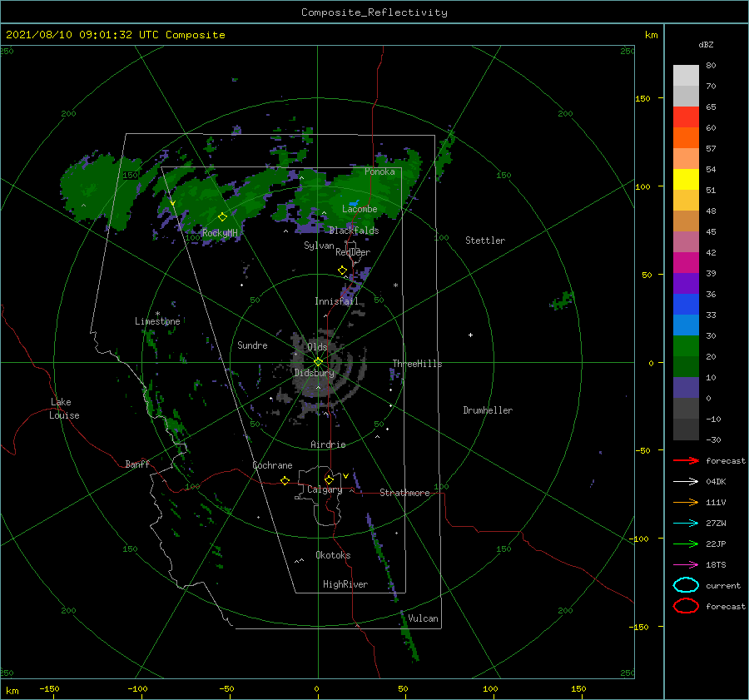749x700 pixels.
Task: Click the Innisfail city label
Action: (336, 301)
